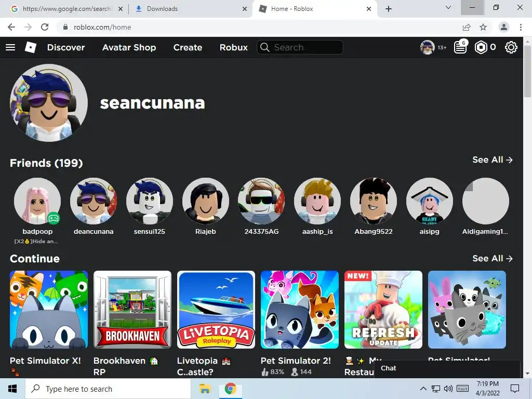Click See All for Continue
Screen dimensions: 532x399
click(x=493, y=259)
